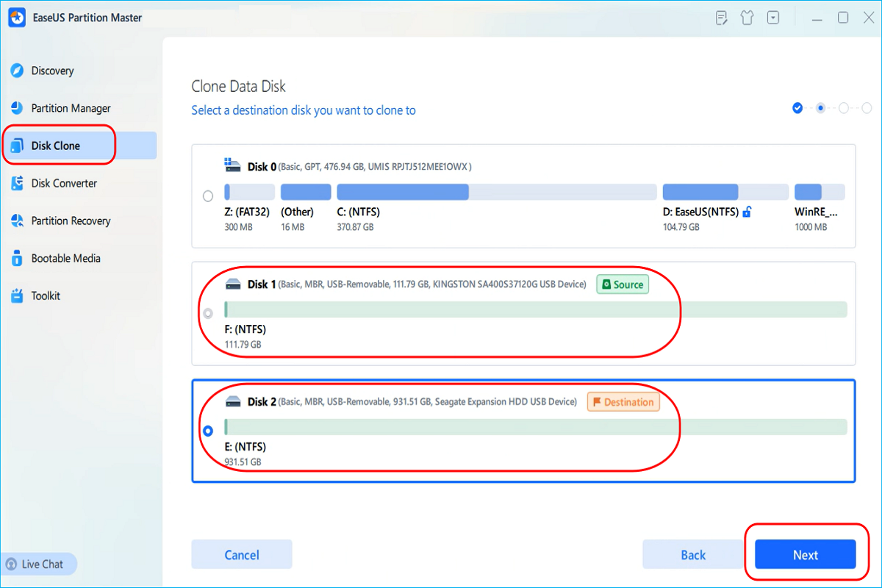Image resolution: width=882 pixels, height=588 pixels.
Task: Select the Disk 2 radio button
Action: (x=208, y=431)
